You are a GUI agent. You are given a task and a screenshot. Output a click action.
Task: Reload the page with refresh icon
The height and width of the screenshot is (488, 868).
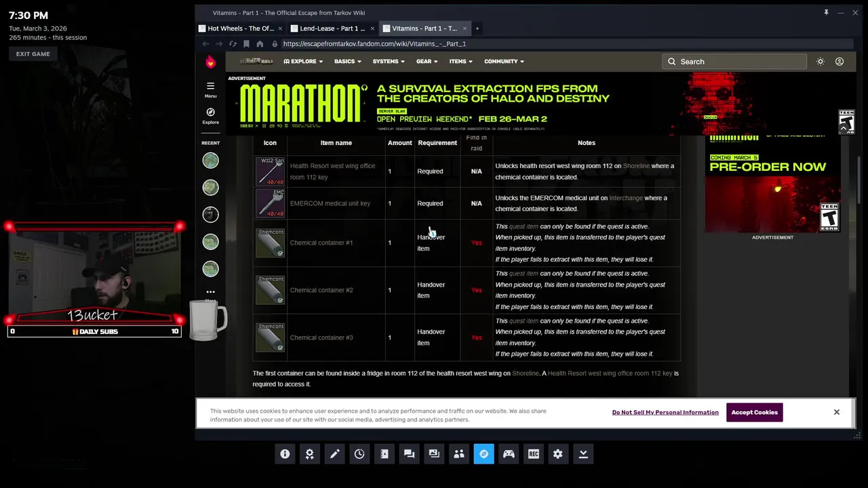click(233, 43)
